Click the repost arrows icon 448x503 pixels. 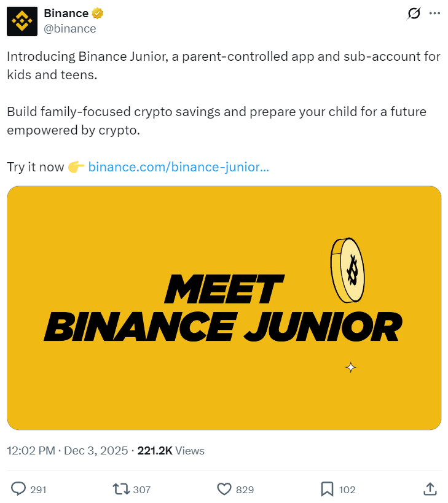pyautogui.click(x=120, y=489)
